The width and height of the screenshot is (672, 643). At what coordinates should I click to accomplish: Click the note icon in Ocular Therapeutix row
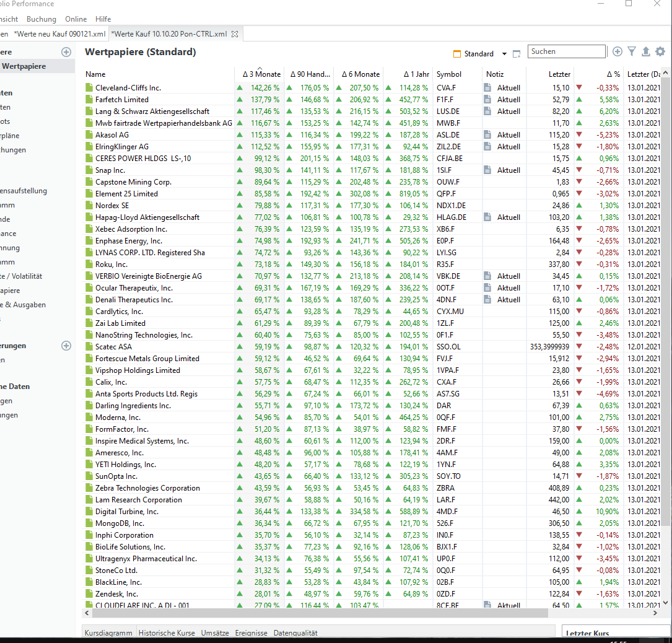coord(487,288)
